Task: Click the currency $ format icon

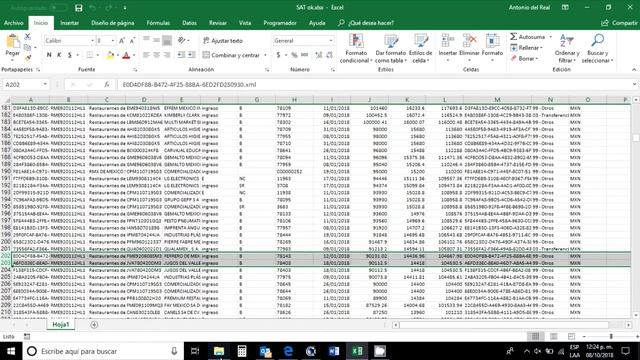Action: (278, 55)
